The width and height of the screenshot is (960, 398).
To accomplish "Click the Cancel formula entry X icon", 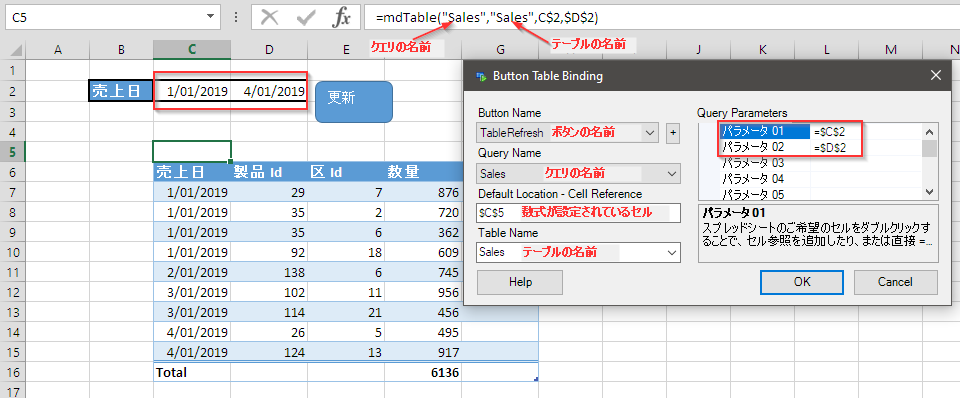I will click(x=269, y=18).
